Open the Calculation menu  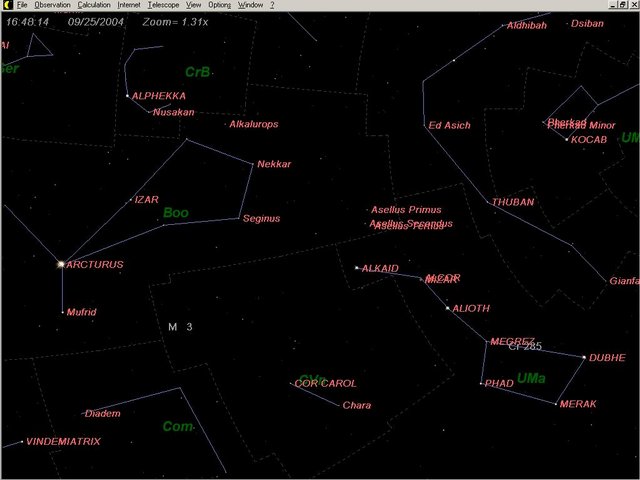[x=94, y=5]
